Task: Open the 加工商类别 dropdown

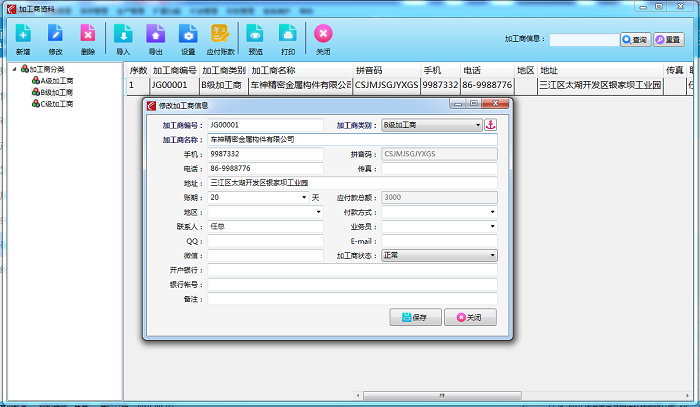Action: 478,125
